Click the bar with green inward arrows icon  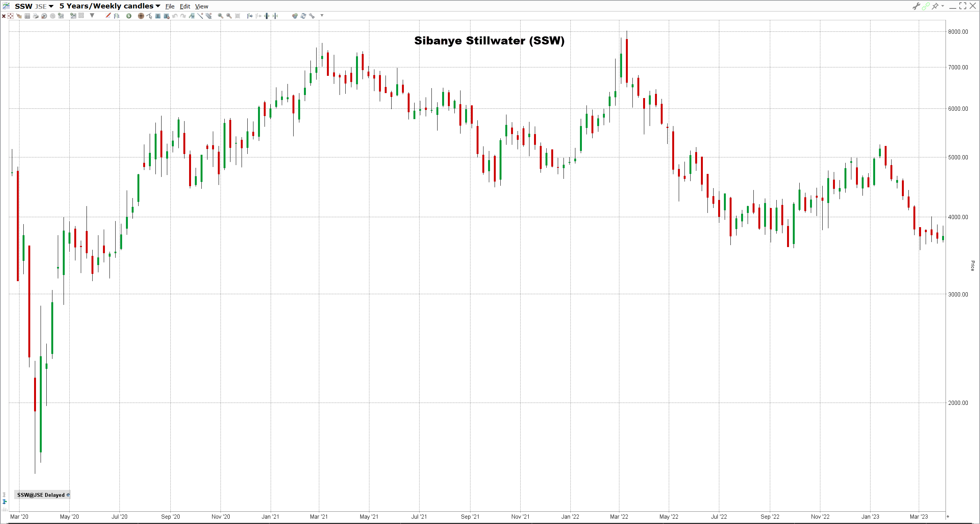275,16
